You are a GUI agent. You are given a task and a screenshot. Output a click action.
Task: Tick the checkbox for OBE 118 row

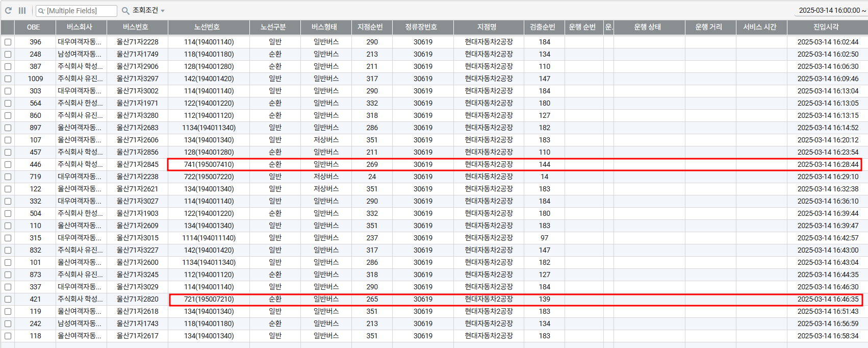pyautogui.click(x=8, y=336)
